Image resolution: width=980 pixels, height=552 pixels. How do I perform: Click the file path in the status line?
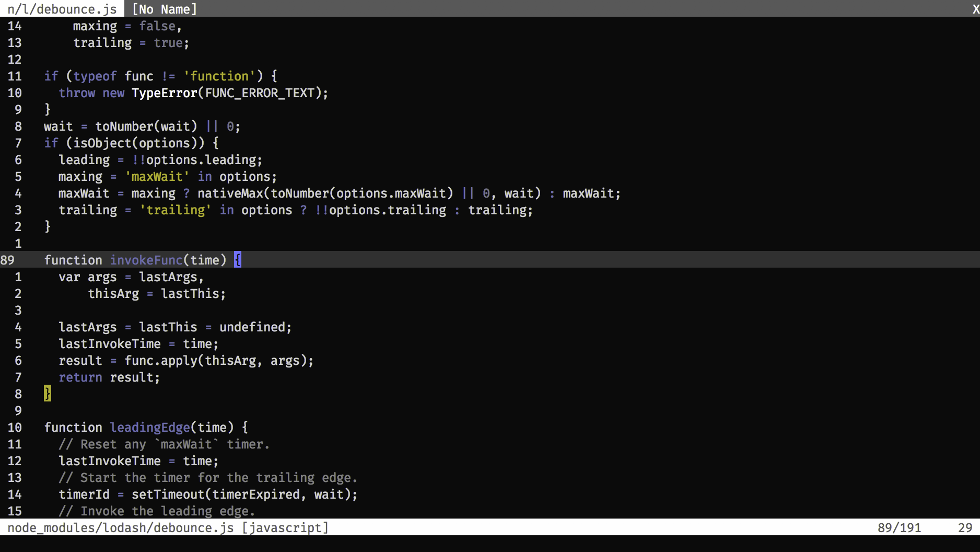[x=121, y=527]
